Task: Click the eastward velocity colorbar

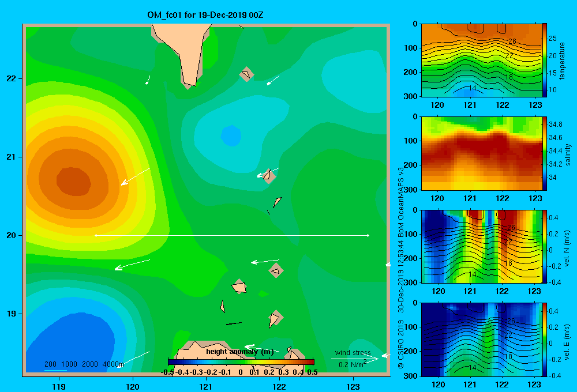Action: pos(545,340)
